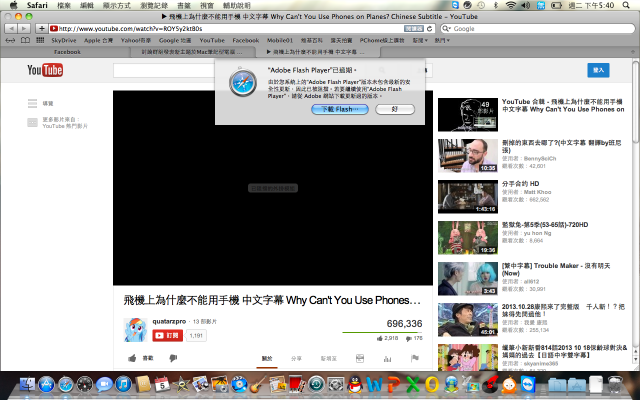
Task: Open the transcript icon under video
Action: click(x=360, y=358)
